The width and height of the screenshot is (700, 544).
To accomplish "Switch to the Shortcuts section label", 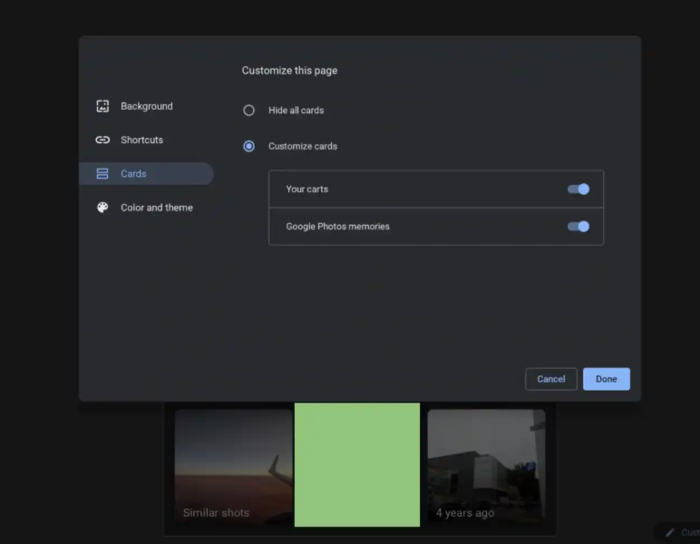I will tap(142, 140).
